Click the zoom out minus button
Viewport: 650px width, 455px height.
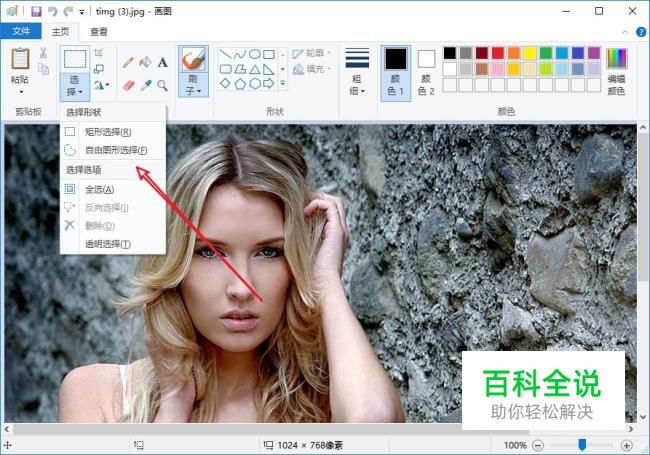click(538, 445)
